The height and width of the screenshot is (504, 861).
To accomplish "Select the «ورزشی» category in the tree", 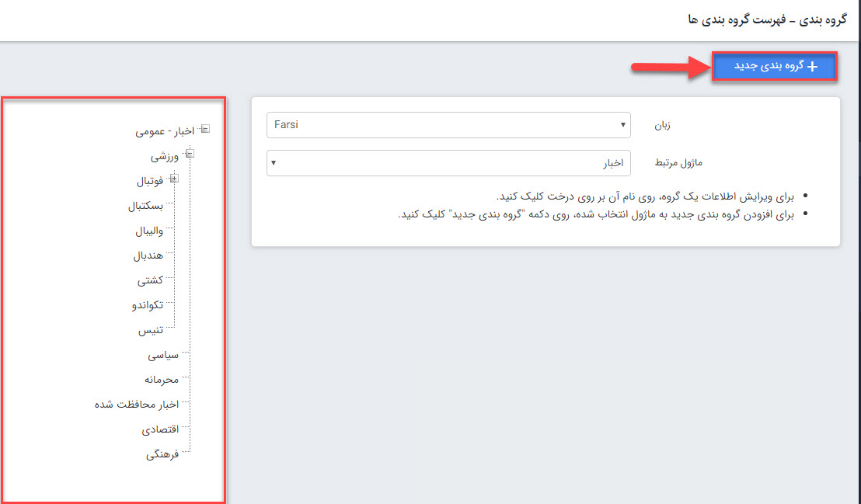I will click(165, 157).
